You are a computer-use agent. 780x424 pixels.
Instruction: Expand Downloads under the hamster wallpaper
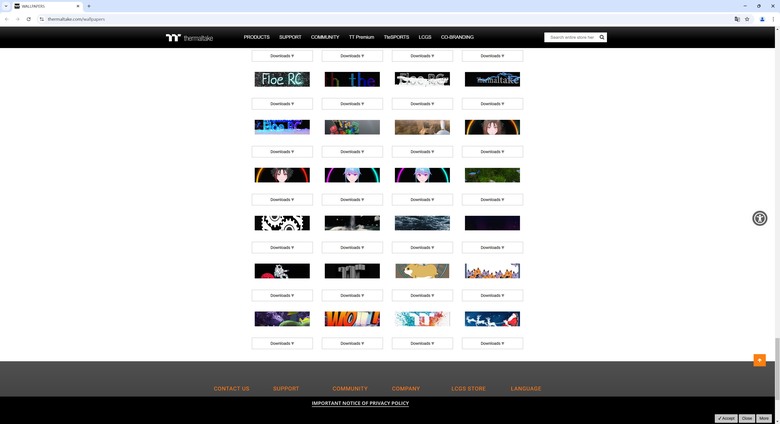coord(422,295)
